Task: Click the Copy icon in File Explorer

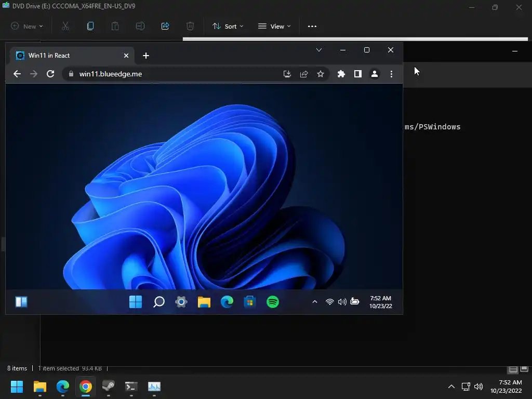Action: coord(90,26)
